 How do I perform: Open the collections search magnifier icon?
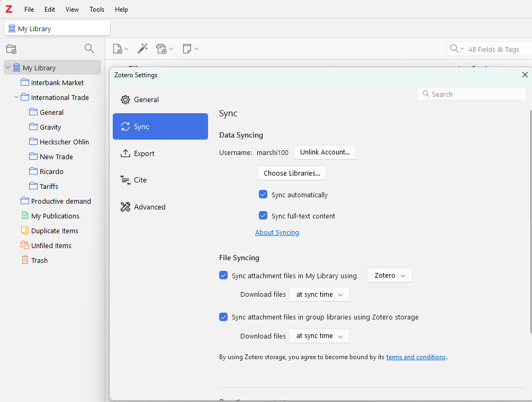pos(89,49)
